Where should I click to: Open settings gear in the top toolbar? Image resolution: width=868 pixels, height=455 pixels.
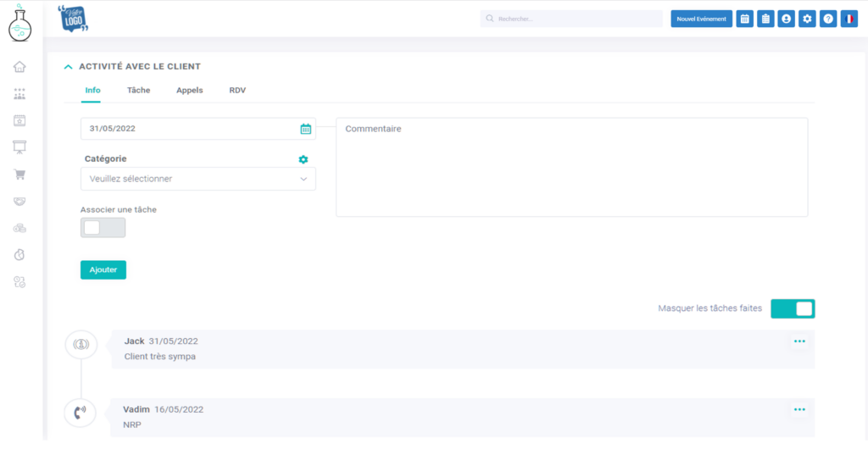pyautogui.click(x=807, y=19)
